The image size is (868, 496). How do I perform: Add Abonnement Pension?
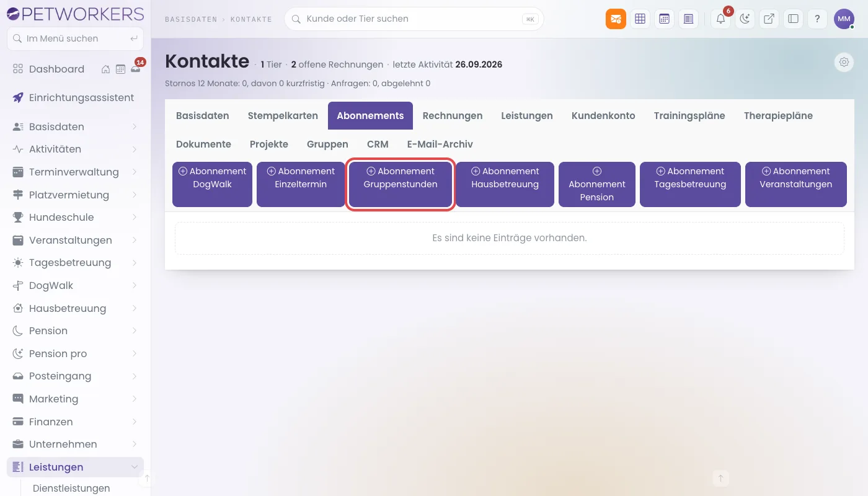click(x=597, y=184)
